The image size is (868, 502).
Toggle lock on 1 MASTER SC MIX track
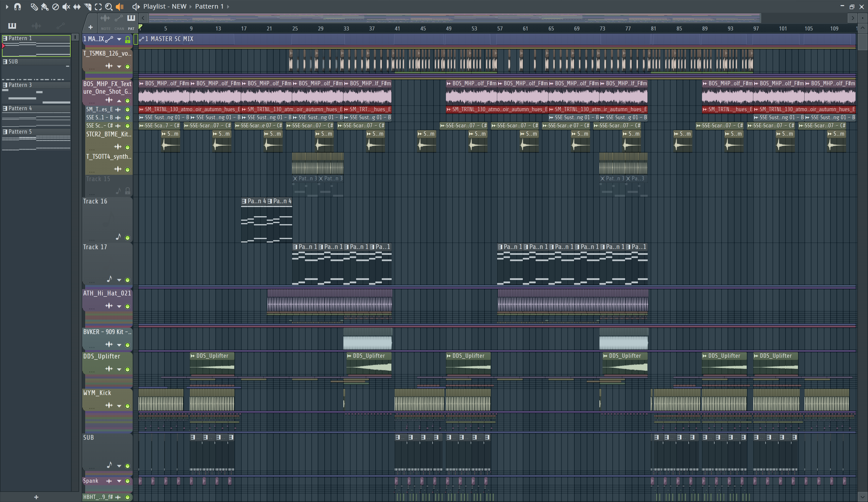tap(127, 40)
